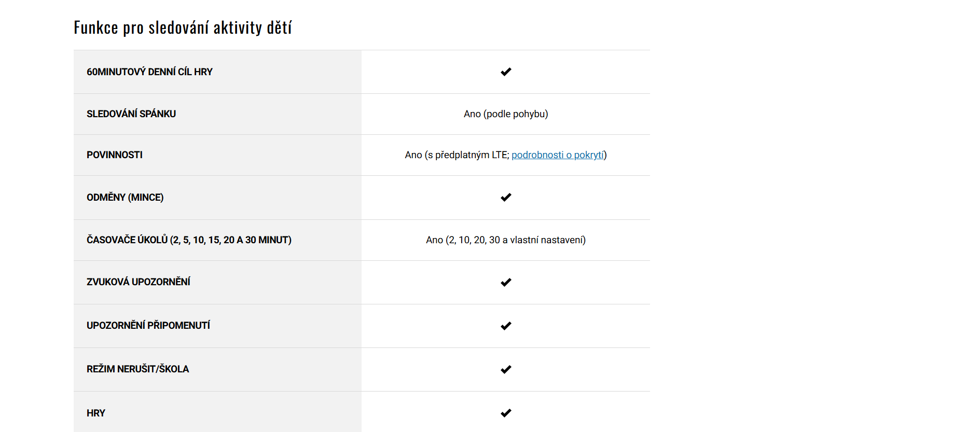
Task: Click the checkmark in Odměny (mince) row
Action: tap(506, 198)
